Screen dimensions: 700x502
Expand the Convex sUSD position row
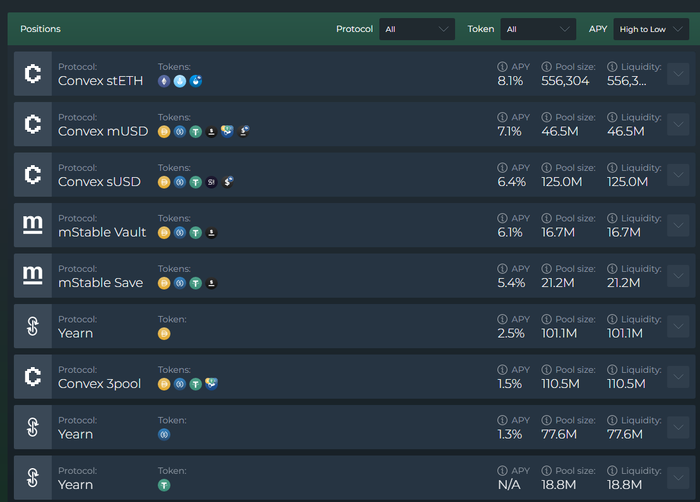point(678,175)
